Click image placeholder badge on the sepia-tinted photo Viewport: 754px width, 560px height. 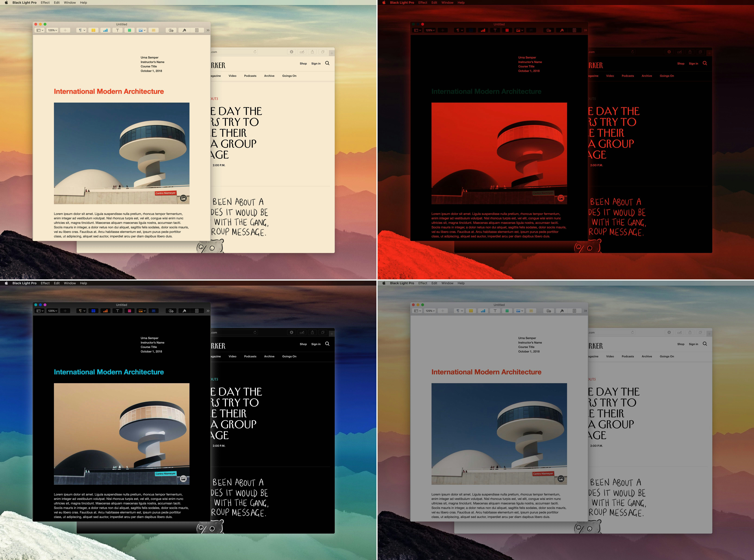tap(183, 198)
